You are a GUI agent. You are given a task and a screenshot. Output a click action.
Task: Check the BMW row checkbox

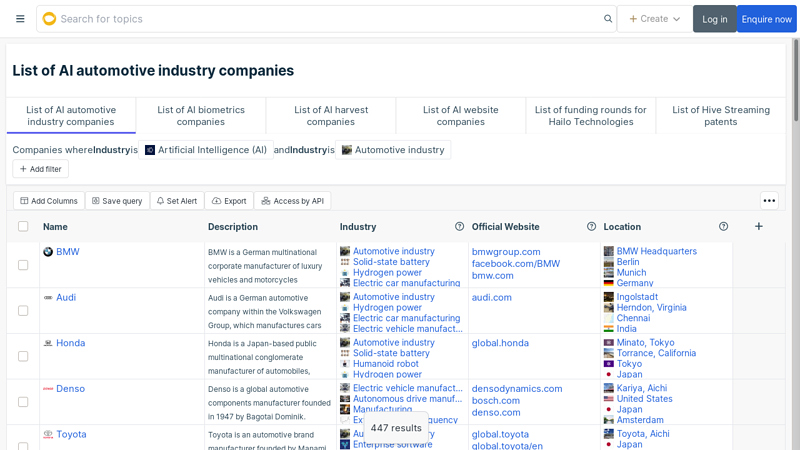coord(23,265)
